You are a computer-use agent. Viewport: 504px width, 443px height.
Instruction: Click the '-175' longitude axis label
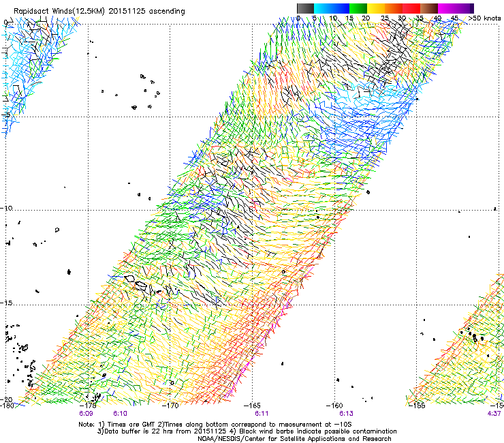89,406
